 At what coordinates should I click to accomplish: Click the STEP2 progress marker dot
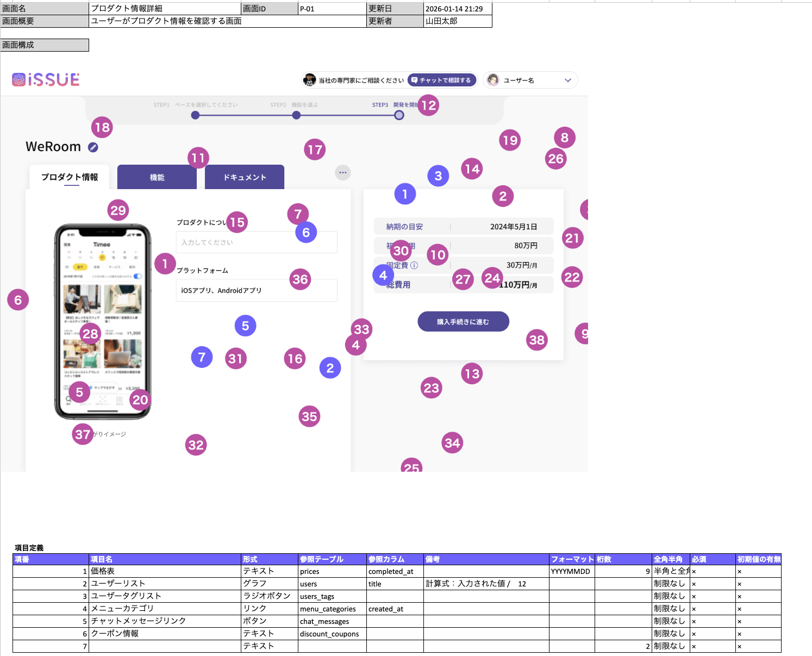click(296, 115)
